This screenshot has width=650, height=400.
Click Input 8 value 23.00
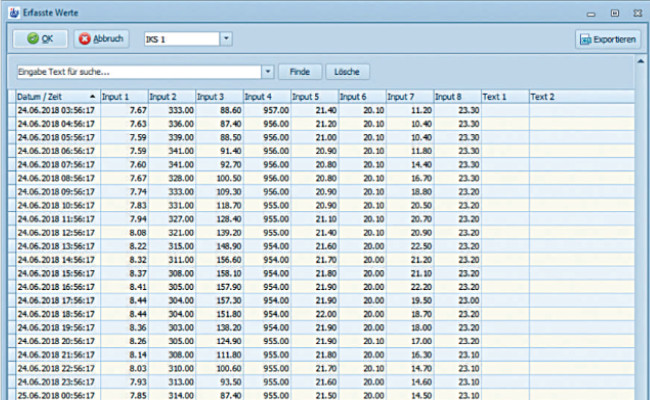(469, 301)
